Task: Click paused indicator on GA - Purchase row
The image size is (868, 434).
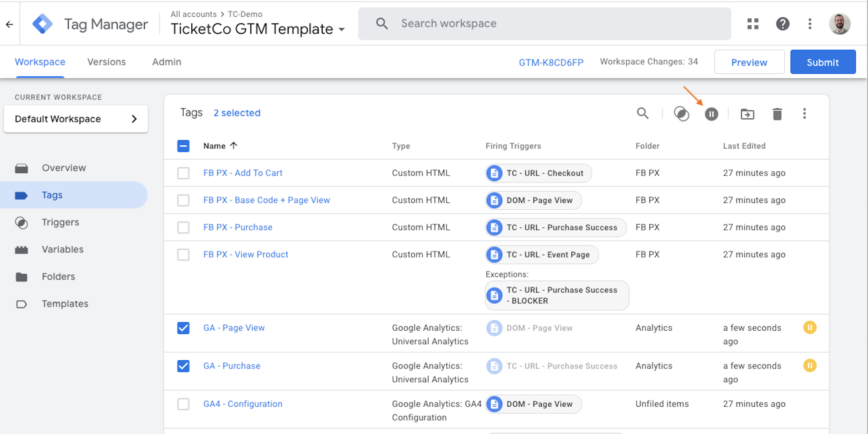Action: (810, 366)
